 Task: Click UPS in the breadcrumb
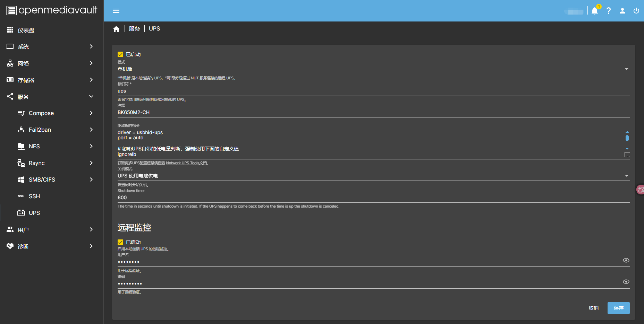tap(154, 29)
